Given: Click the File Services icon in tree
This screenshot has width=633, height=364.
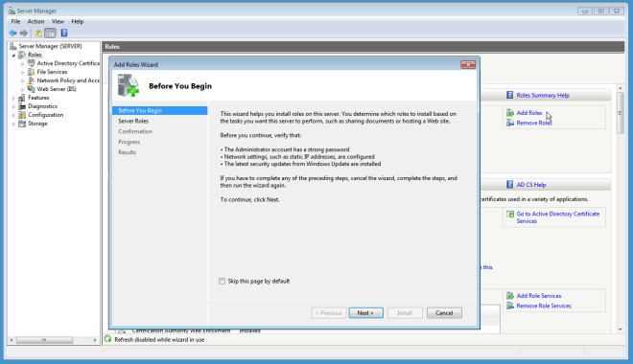Looking at the screenshot, I should click(x=31, y=72).
